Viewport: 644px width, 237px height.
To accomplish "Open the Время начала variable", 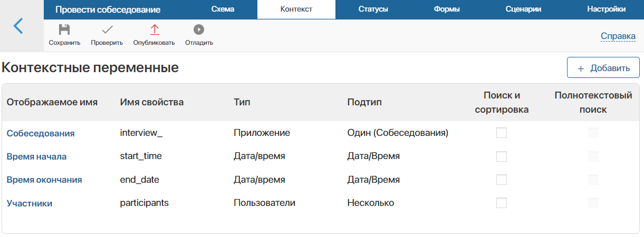I will [36, 156].
